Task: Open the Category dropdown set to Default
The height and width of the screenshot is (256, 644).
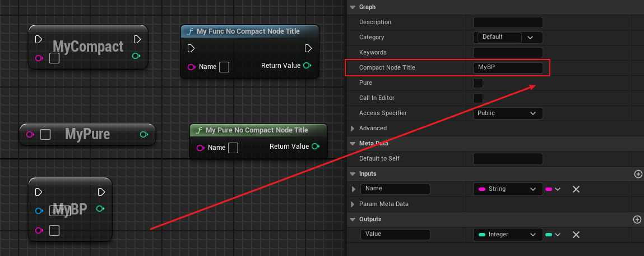Action: (x=530, y=37)
